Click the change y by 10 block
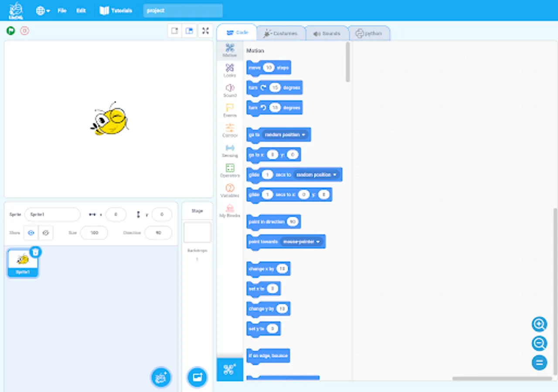The image size is (558, 392). tap(268, 309)
